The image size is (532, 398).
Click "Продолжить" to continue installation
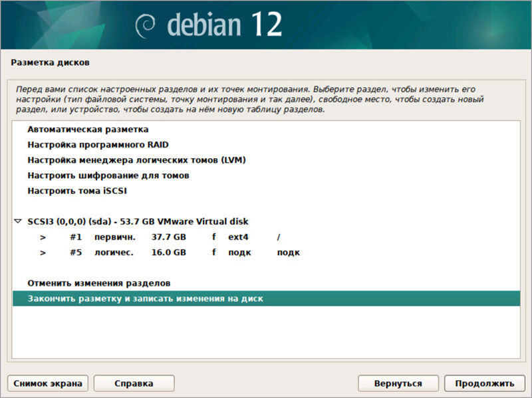tap(484, 383)
